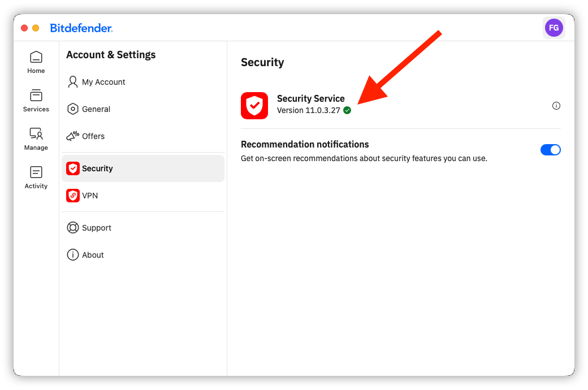Toggle Recommendation notifications switch
This screenshot has width=588, height=390.
pos(550,150)
